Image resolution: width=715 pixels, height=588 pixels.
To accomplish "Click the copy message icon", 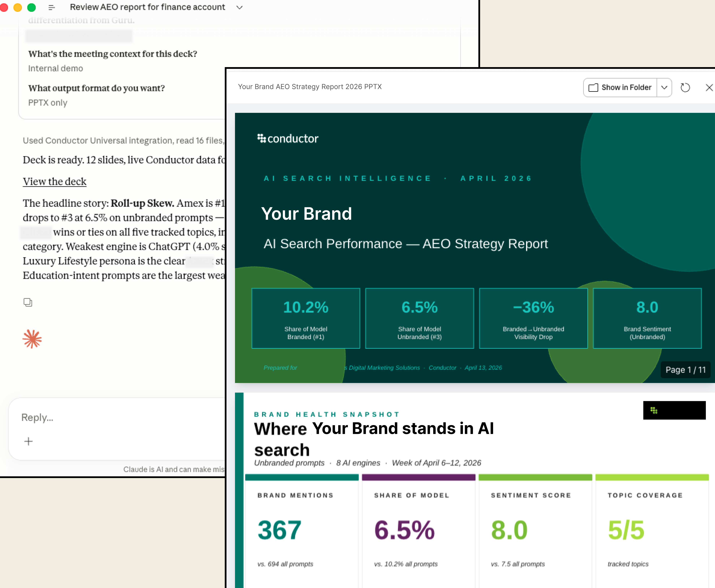I will [28, 302].
